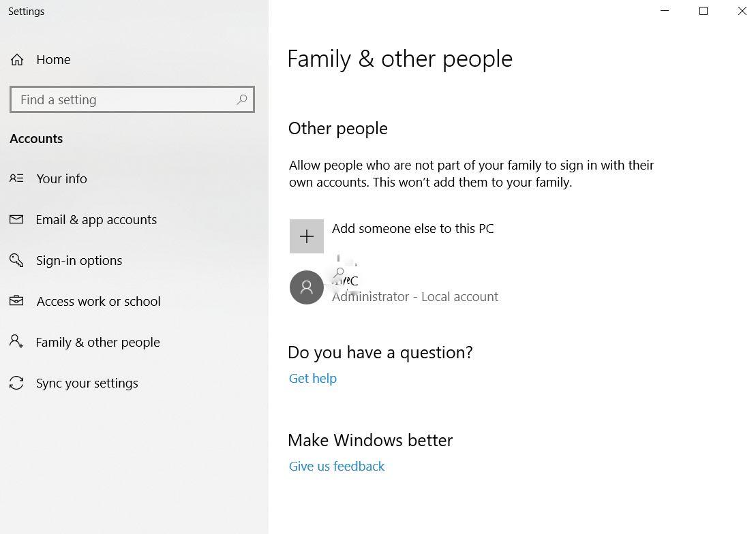Focus the Find a setting search box
This screenshot has width=756, height=534.
point(132,99)
